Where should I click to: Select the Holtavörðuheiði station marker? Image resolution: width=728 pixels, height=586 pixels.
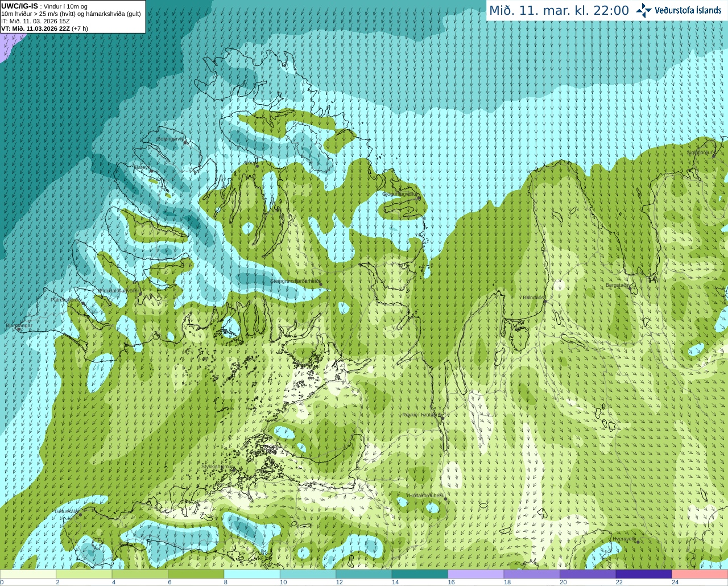point(445,499)
